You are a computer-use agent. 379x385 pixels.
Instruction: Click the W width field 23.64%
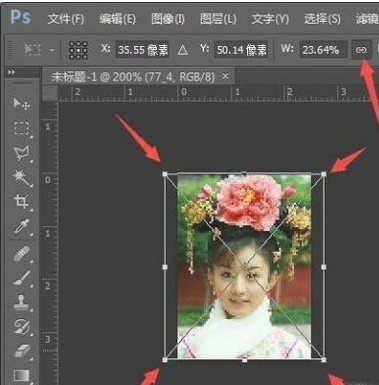pyautogui.click(x=323, y=50)
